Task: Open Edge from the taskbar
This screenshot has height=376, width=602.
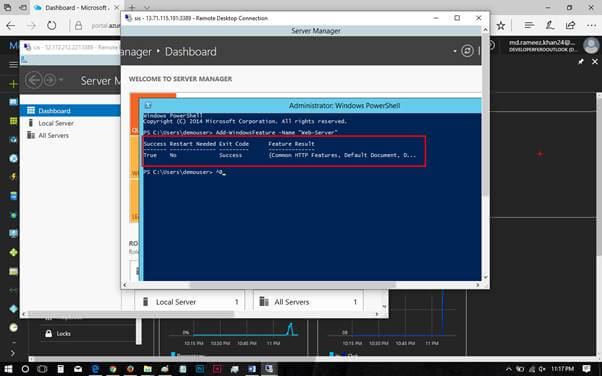Action: (x=95, y=369)
